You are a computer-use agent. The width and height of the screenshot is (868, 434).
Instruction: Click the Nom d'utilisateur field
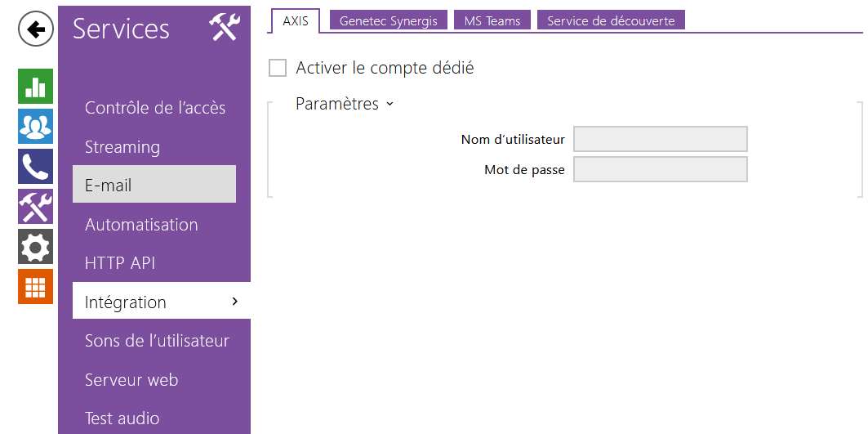[660, 139]
